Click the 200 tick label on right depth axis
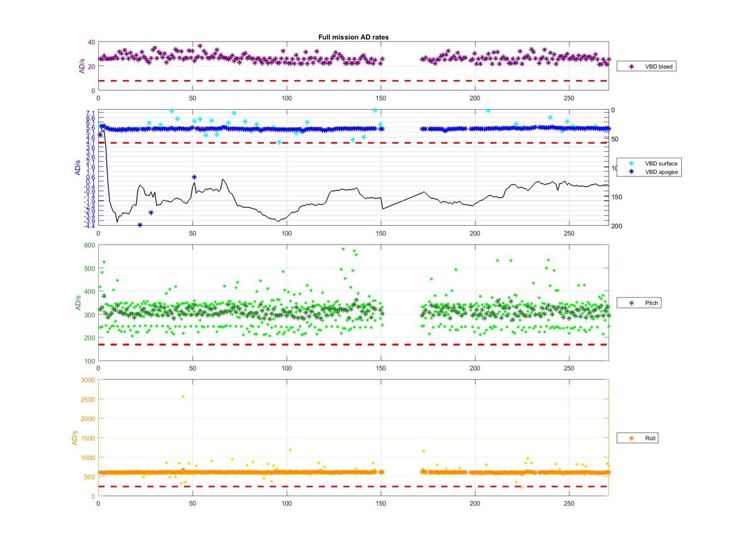 (617, 226)
